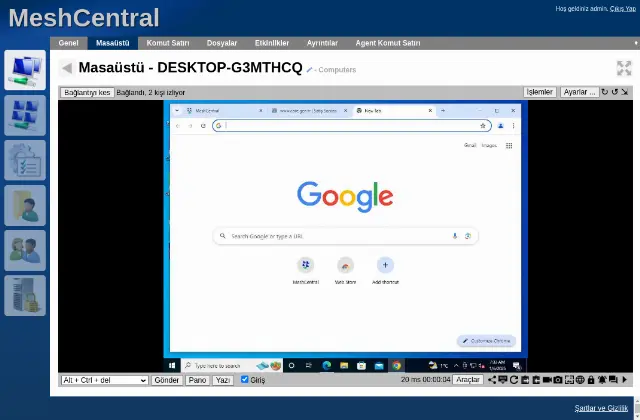Screen dimensions: 640x420
Task: Click the padlock lock-device icon
Action: (591, 380)
